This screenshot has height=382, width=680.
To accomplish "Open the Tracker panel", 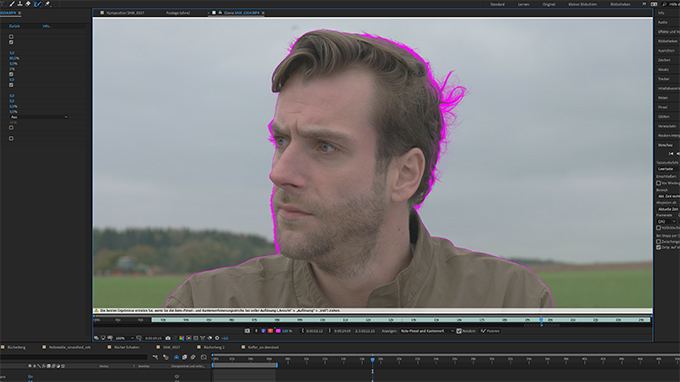I will click(x=664, y=79).
